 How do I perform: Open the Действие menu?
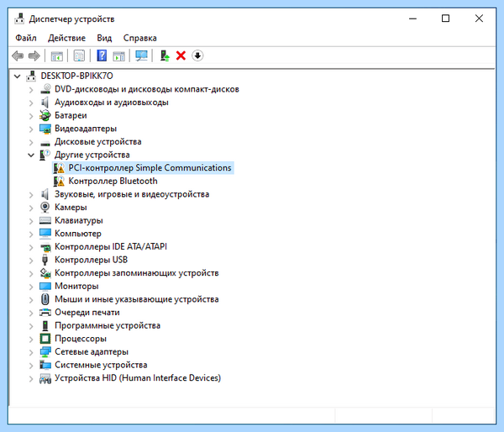tap(66, 38)
